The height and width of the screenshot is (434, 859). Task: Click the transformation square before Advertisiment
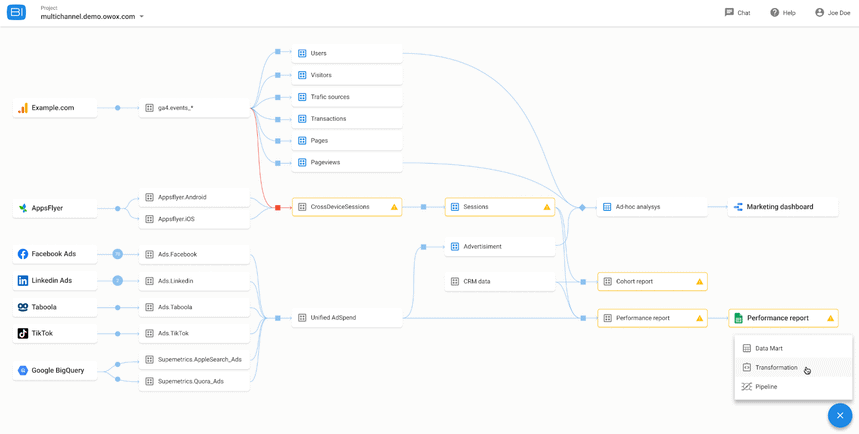(423, 247)
